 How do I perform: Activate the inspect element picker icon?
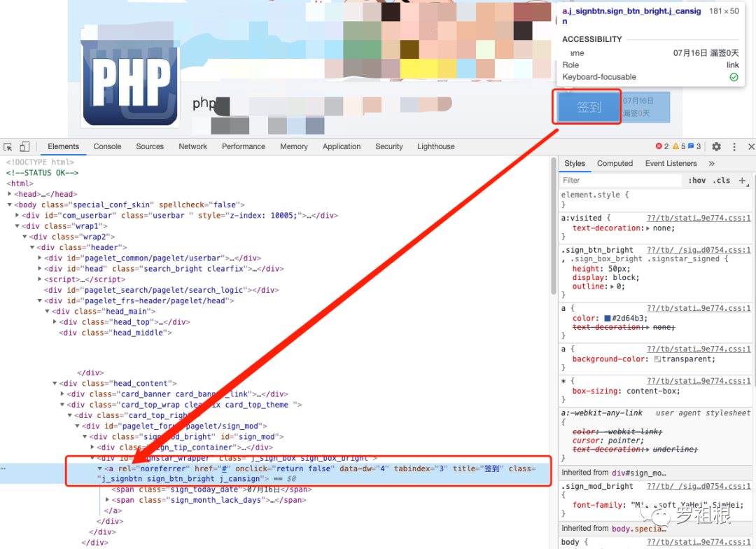[8, 146]
